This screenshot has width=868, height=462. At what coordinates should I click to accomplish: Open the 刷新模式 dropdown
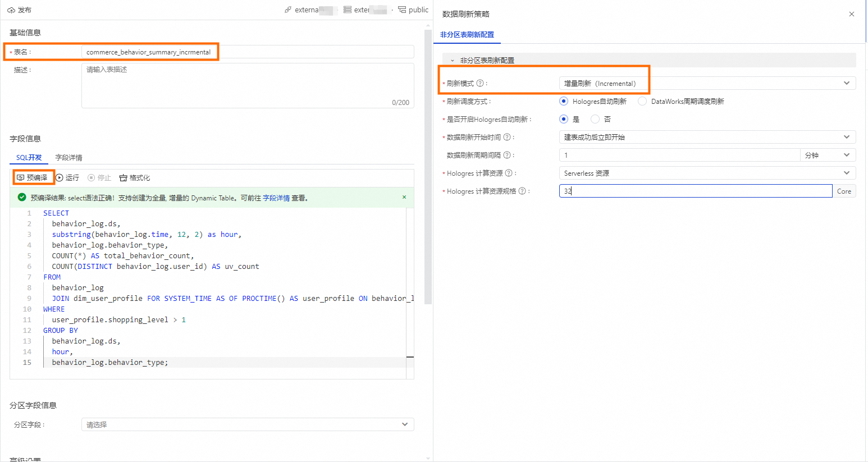tap(707, 83)
